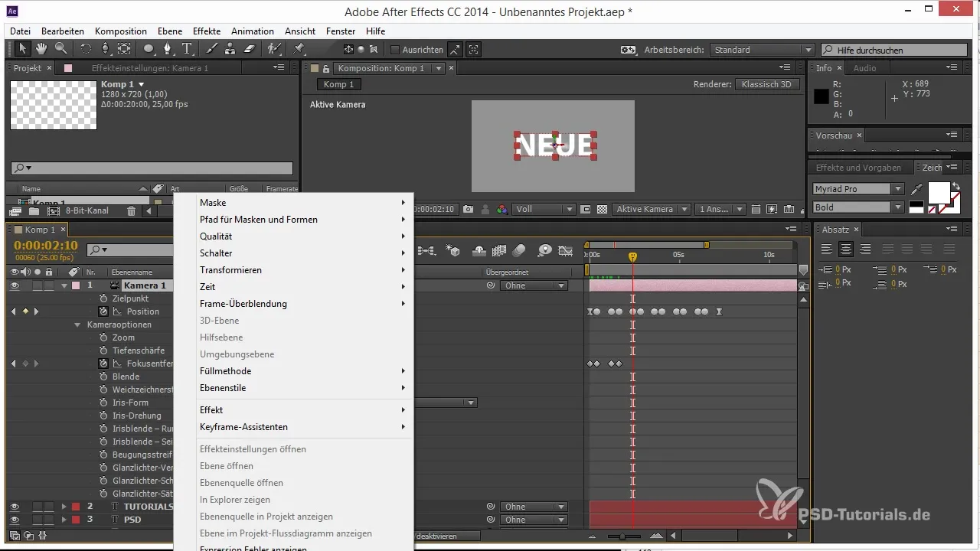Toggle the Position stopwatch keyframe icon
Screen dimensions: 980x551
click(103, 311)
